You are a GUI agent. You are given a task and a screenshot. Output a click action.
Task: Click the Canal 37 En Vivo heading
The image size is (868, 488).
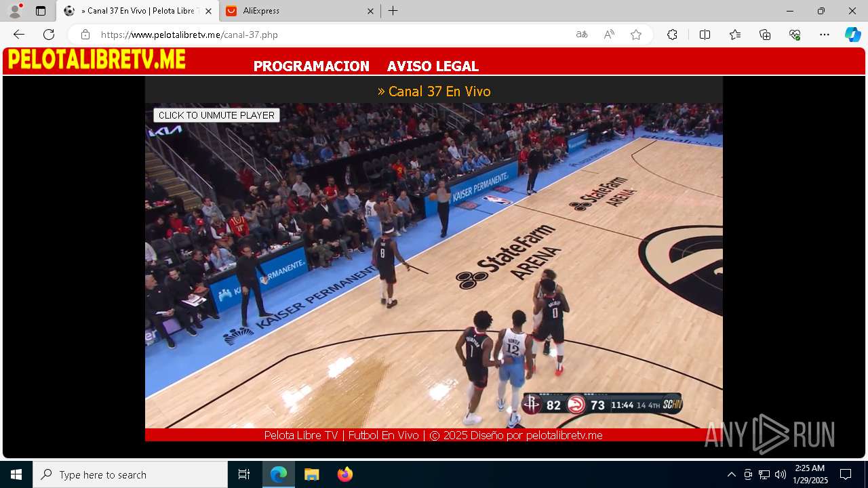click(x=434, y=91)
